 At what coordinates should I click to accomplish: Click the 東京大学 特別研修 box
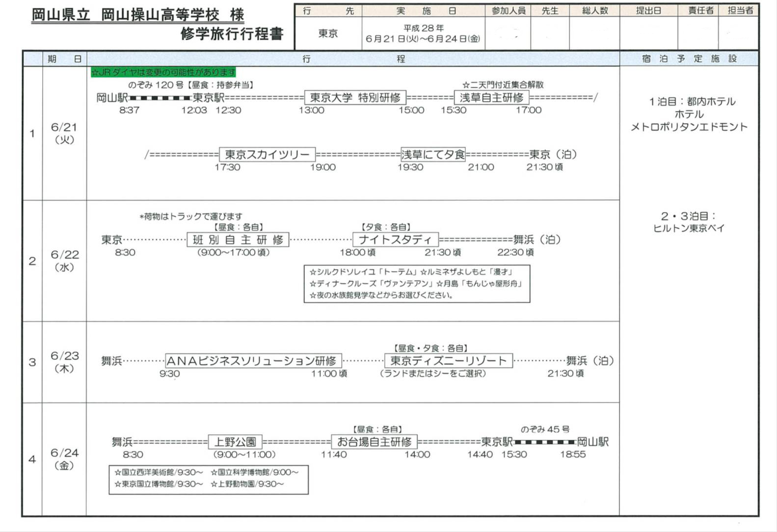[x=355, y=98]
